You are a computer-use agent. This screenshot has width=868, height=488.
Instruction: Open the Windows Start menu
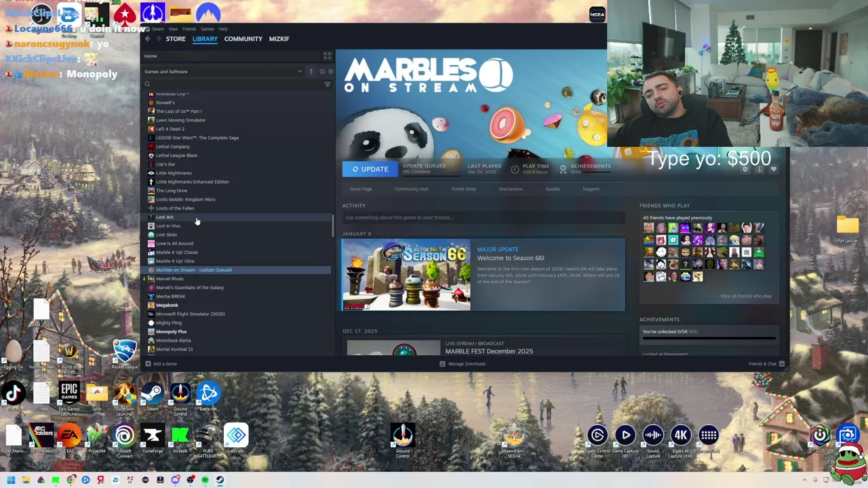11,480
